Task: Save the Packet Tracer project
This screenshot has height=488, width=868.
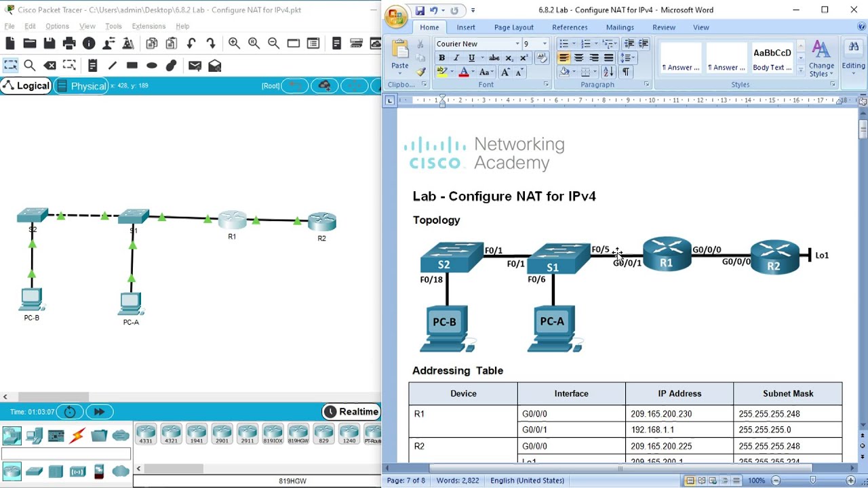Action: pyautogui.click(x=49, y=43)
